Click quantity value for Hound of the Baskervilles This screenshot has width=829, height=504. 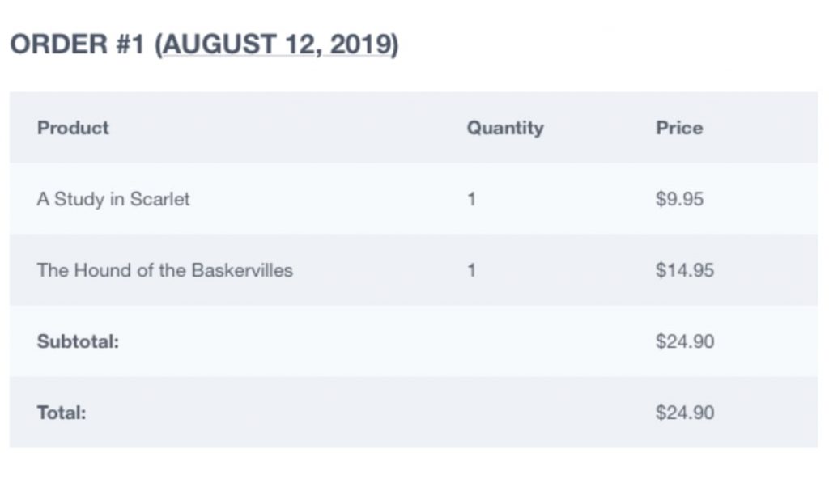471,270
